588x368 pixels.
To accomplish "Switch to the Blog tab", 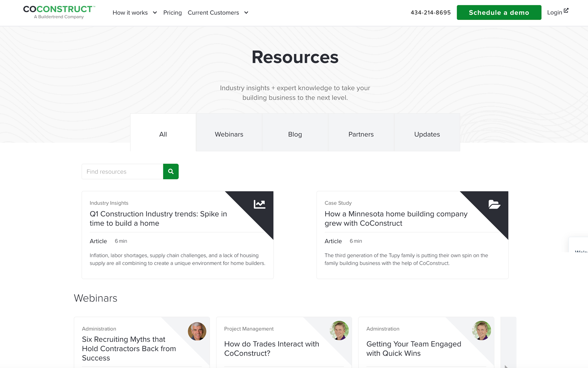I will click(295, 133).
